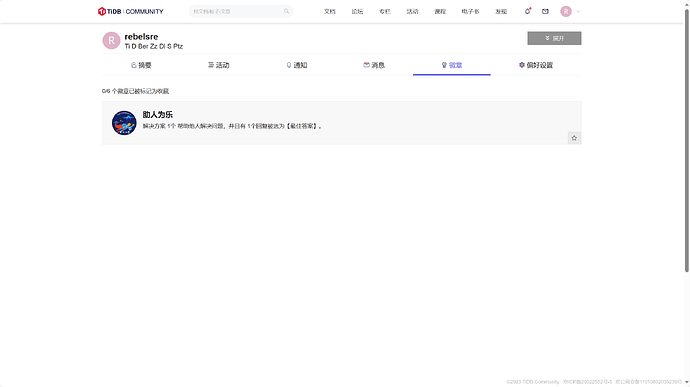Open the 助人为乐 badge title
Image resolution: width=690 pixels, height=387 pixels.
(x=158, y=114)
